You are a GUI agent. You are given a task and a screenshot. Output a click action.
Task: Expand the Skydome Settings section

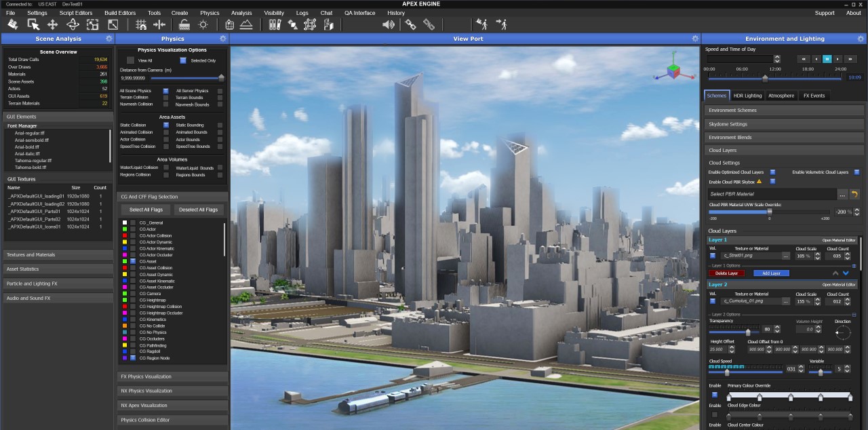click(x=784, y=124)
